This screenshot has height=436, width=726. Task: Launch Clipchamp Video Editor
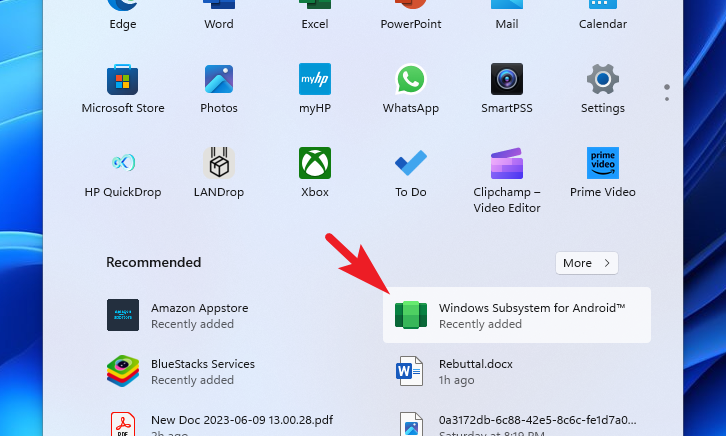[x=507, y=181]
